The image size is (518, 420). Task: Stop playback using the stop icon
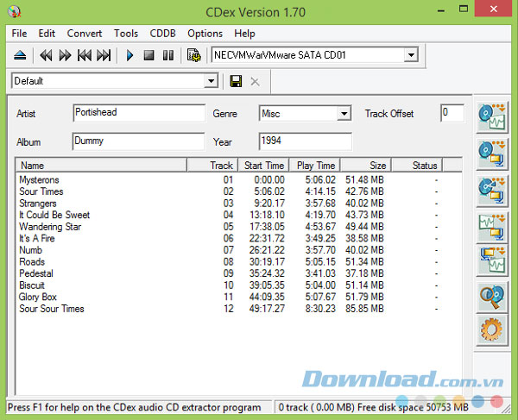click(x=148, y=55)
